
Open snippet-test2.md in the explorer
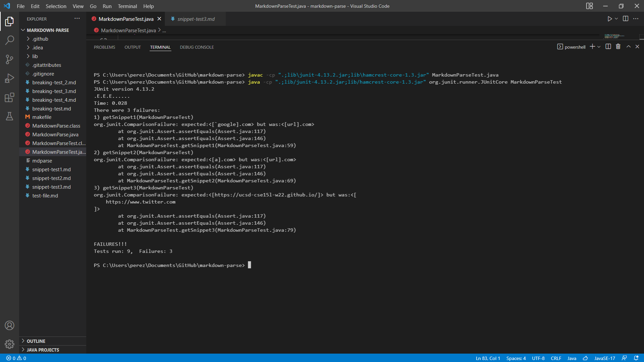(51, 178)
